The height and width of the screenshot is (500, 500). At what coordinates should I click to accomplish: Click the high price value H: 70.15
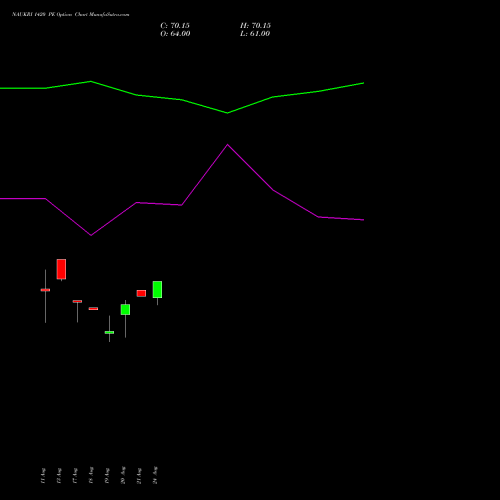click(255, 26)
